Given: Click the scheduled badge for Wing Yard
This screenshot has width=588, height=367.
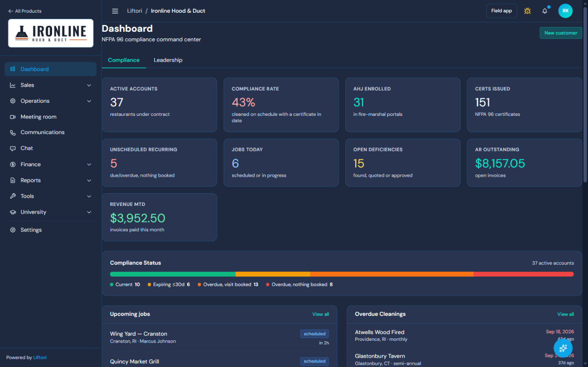Looking at the screenshot, I should pyautogui.click(x=315, y=334).
